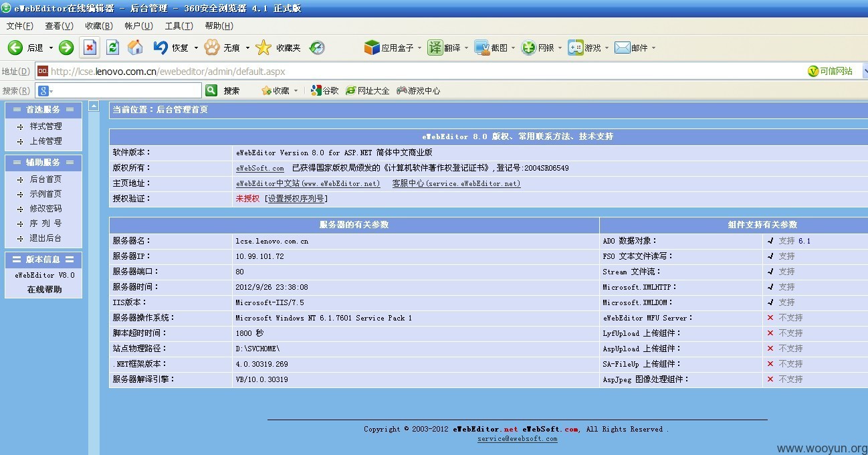Expand the 应用盒子 dropdown arrow
This screenshot has width=868, height=455.
pos(419,48)
